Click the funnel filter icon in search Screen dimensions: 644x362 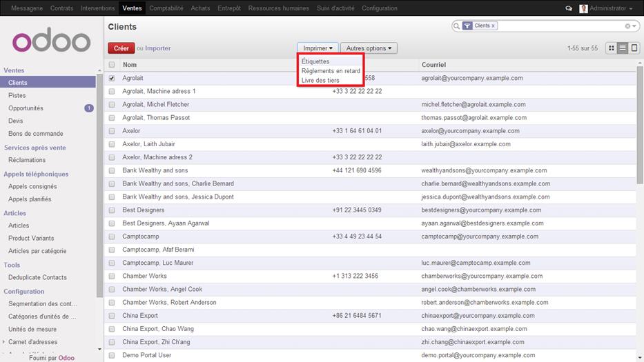pyautogui.click(x=467, y=26)
